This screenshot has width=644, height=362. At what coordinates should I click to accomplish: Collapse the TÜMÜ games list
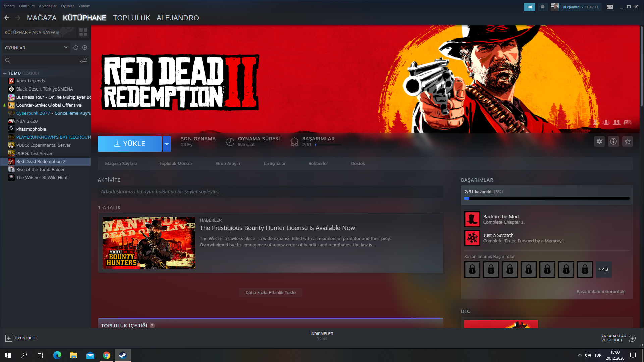[5, 73]
